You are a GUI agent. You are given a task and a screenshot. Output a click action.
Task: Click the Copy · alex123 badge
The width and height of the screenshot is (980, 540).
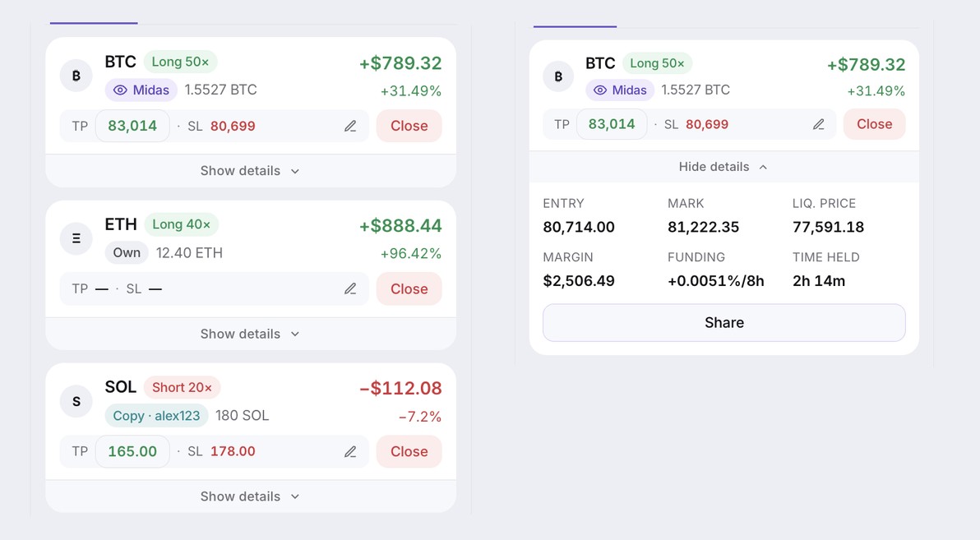pyautogui.click(x=156, y=416)
